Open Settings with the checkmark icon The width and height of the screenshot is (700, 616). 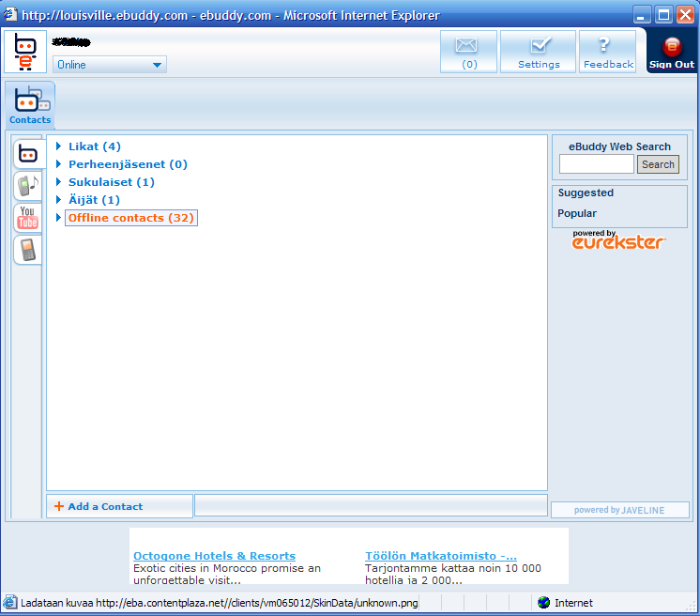[538, 52]
